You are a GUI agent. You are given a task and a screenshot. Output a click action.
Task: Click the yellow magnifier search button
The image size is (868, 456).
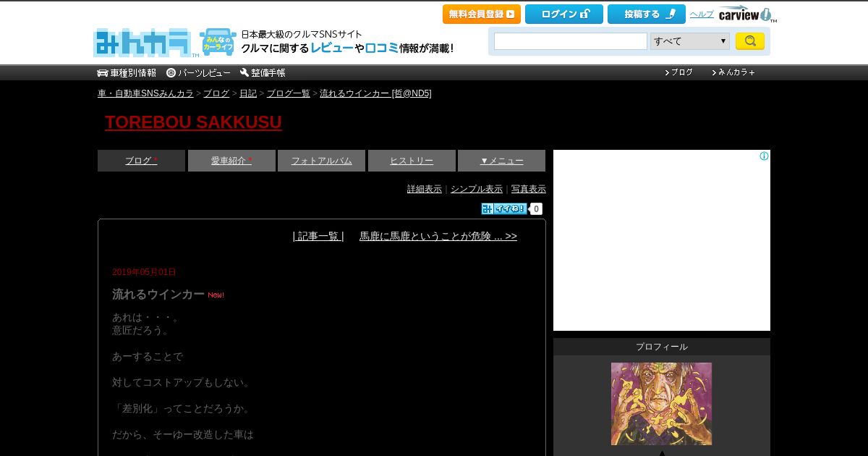(x=750, y=41)
